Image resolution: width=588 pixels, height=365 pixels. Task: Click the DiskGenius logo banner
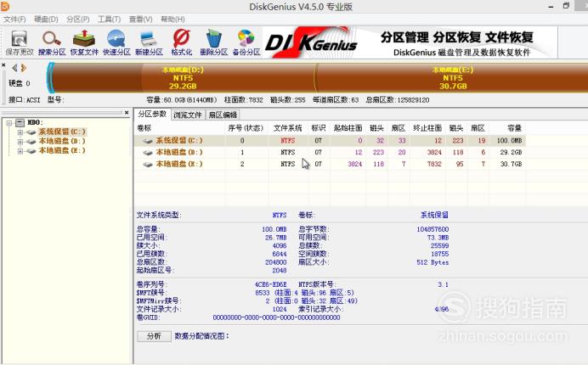tap(311, 42)
